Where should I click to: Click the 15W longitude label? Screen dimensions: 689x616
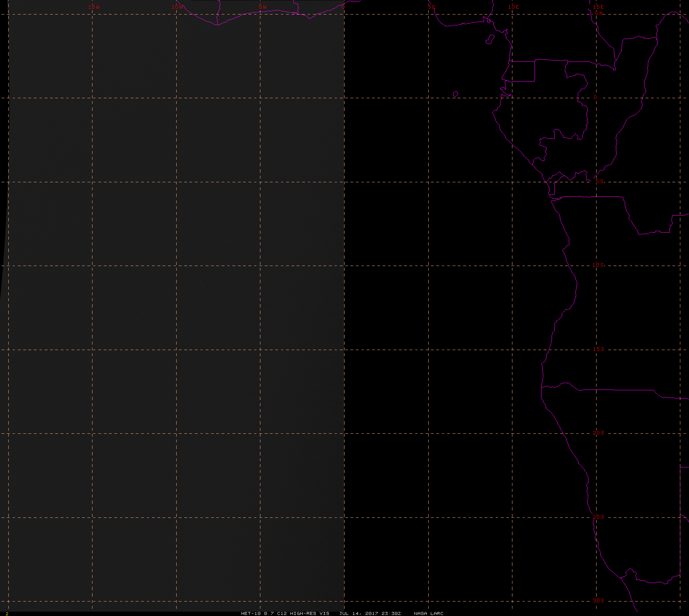pos(94,7)
